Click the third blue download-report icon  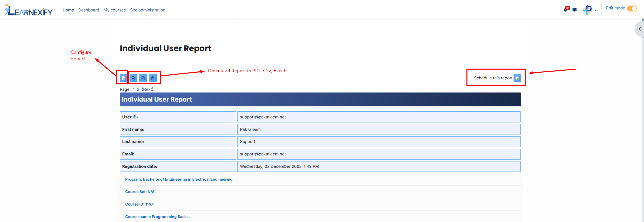click(x=153, y=78)
